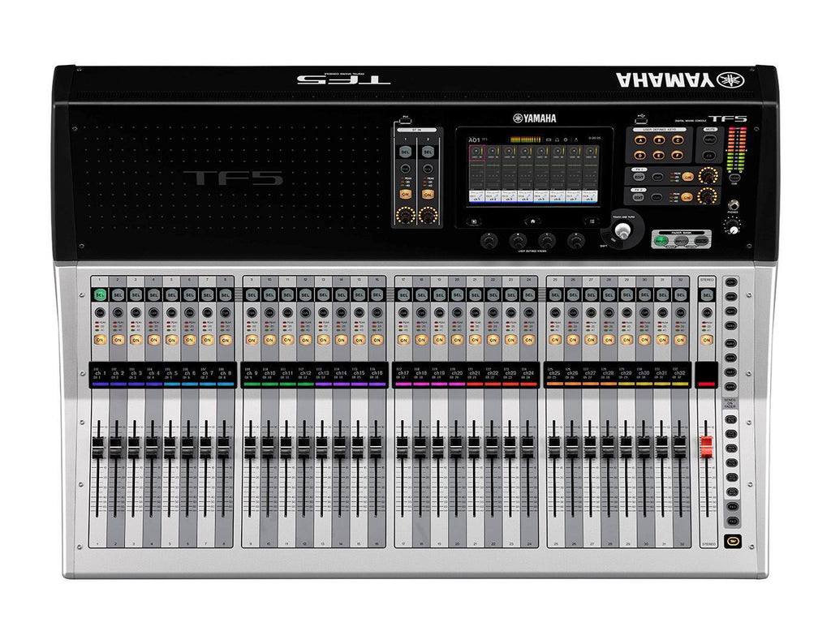Select the OUTPUT fader bank
Viewport: 831px width, 644px height.
point(701,241)
